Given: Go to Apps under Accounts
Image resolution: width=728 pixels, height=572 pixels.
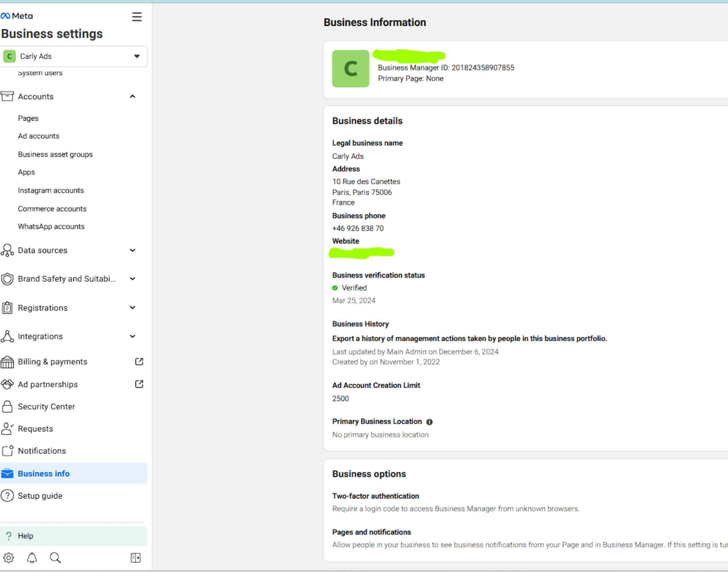Looking at the screenshot, I should (x=26, y=172).
